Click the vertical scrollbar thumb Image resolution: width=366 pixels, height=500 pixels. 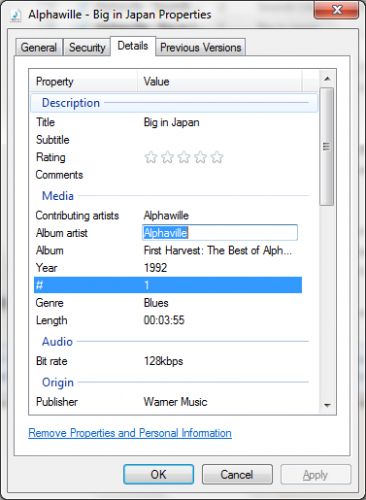[x=327, y=146]
